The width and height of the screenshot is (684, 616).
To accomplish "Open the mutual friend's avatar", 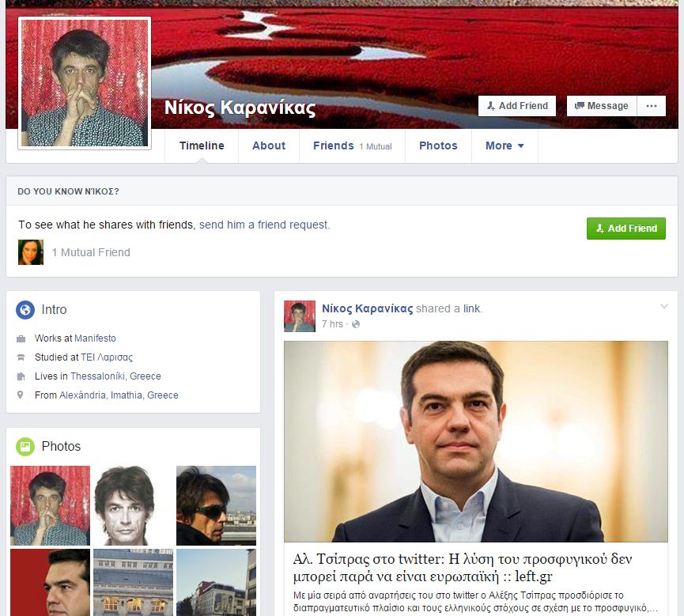I will point(31,252).
